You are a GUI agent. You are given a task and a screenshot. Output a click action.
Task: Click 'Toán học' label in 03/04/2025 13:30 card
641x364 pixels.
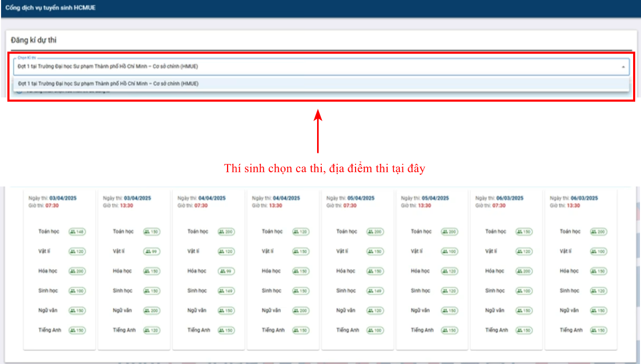pyautogui.click(x=123, y=232)
